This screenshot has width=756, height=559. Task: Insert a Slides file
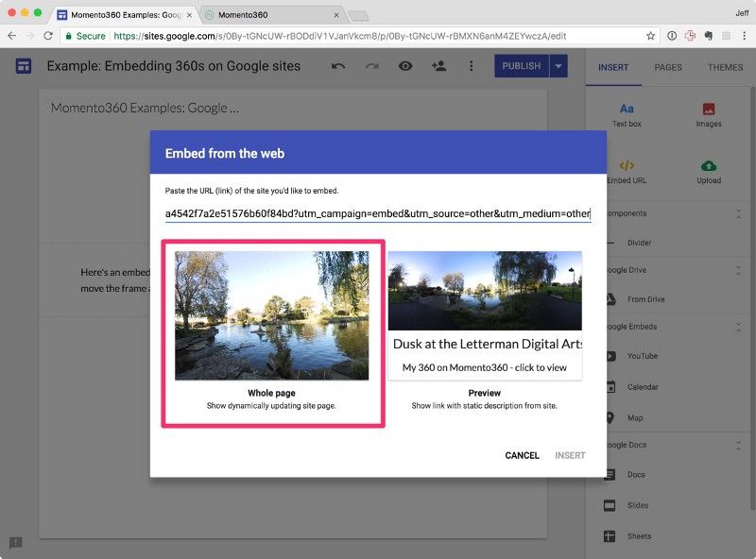tap(637, 505)
